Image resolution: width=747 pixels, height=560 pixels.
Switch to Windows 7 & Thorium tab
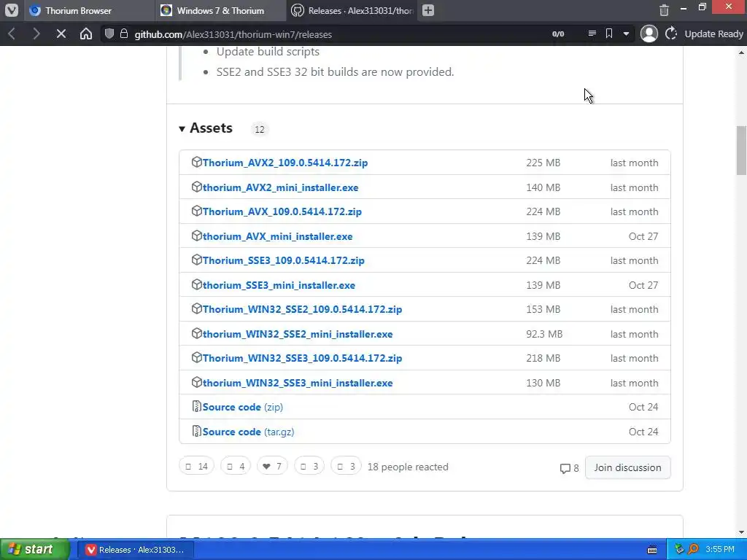[220, 10]
